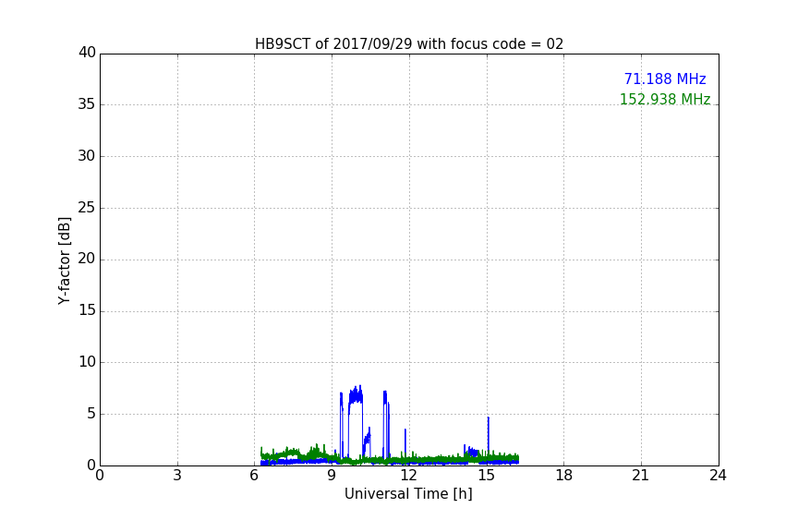
Task: Click x-axis tick value '24'
Action: 718,476
